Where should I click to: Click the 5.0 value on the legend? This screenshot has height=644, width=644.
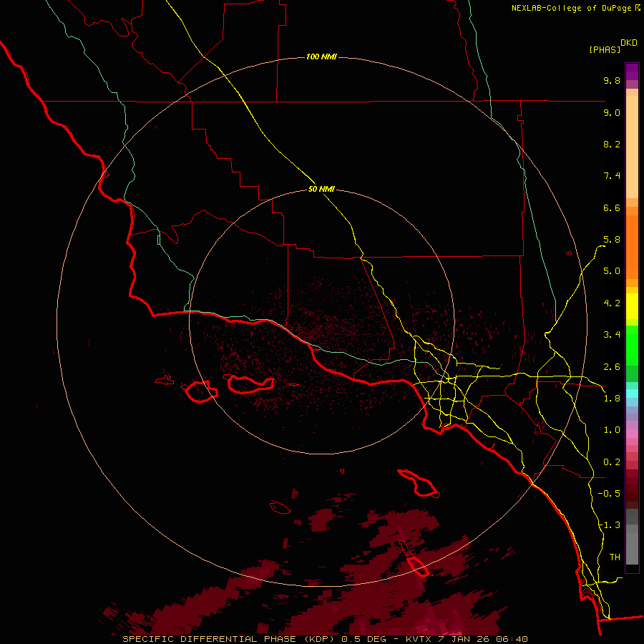pos(612,271)
